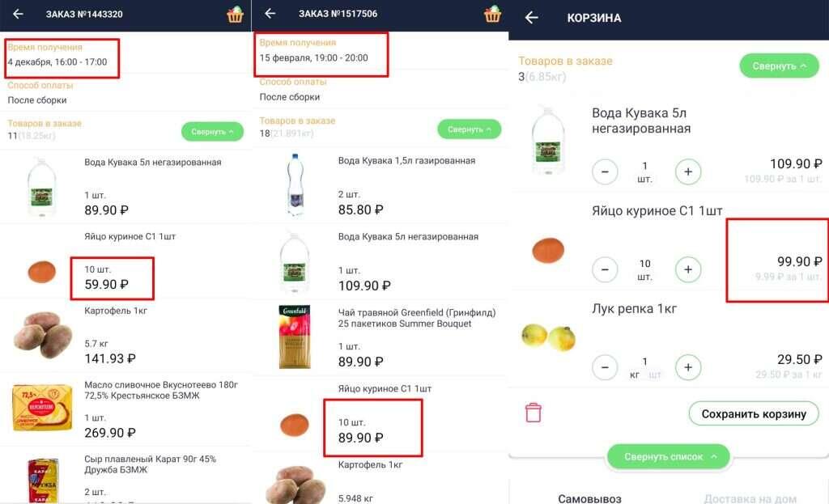829x504 pixels.
Task: Click Сохранить корзину button
Action: (x=754, y=413)
